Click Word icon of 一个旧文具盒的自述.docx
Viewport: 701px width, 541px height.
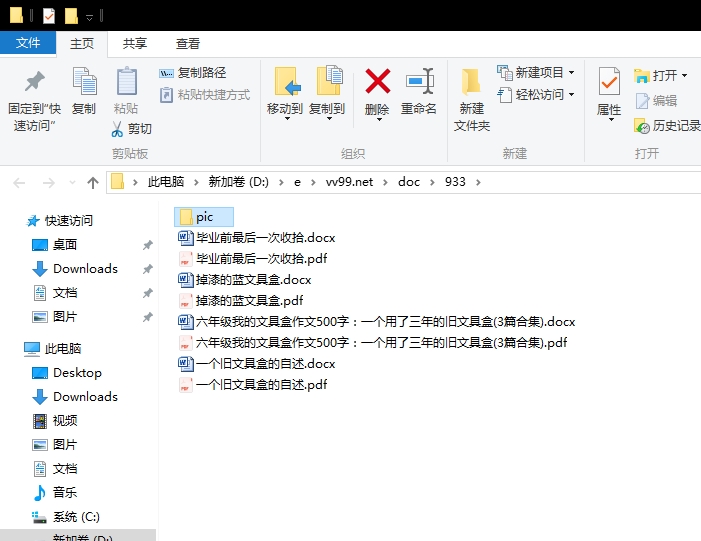[x=185, y=363]
